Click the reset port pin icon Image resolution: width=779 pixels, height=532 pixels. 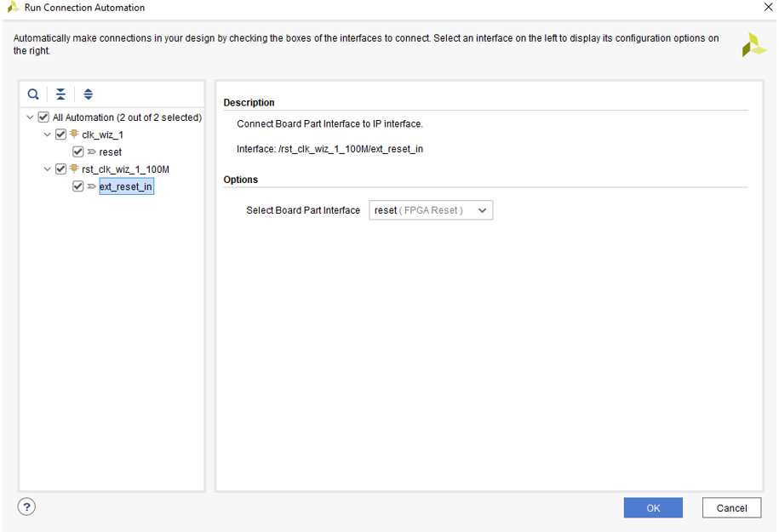tap(91, 152)
